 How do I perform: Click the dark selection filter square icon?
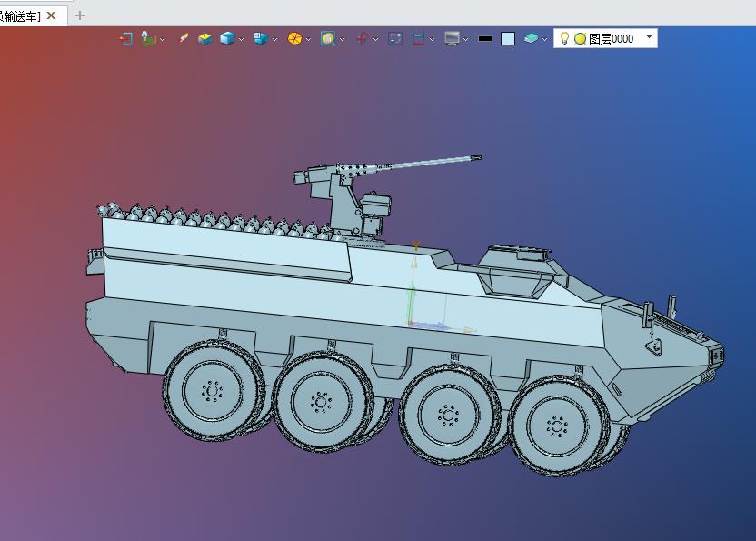coord(395,38)
